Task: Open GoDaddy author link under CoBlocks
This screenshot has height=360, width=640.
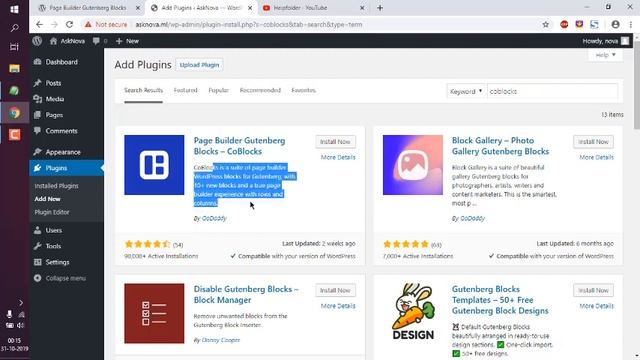Action: tap(214, 218)
